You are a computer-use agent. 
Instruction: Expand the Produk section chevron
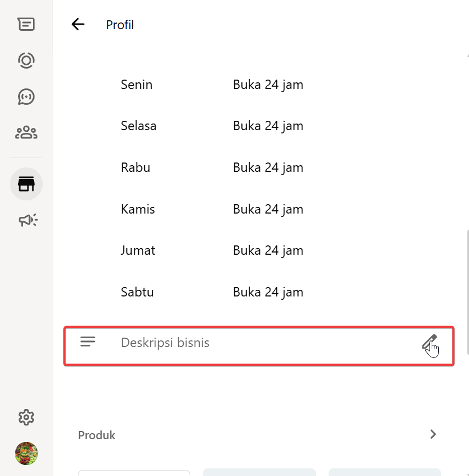click(433, 434)
